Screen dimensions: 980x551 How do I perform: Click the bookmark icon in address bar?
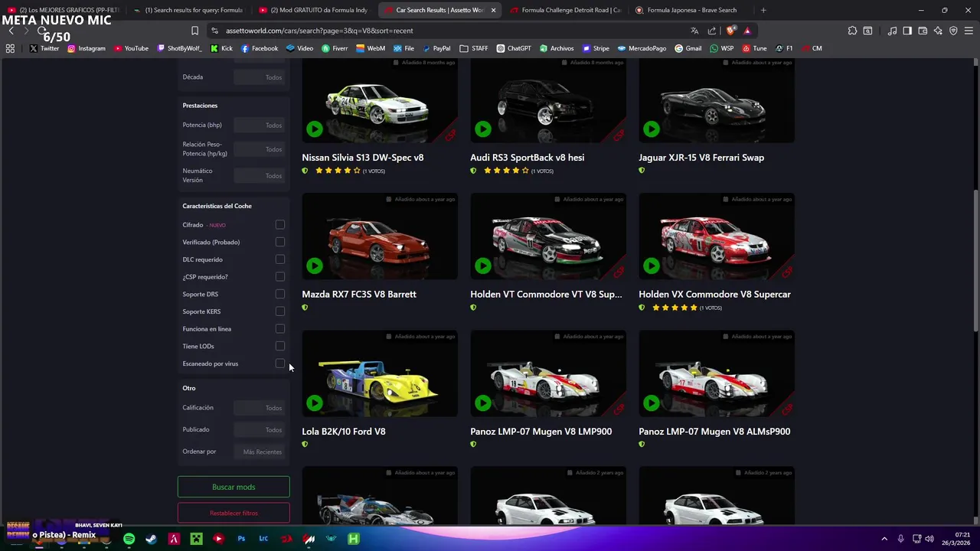194,31
